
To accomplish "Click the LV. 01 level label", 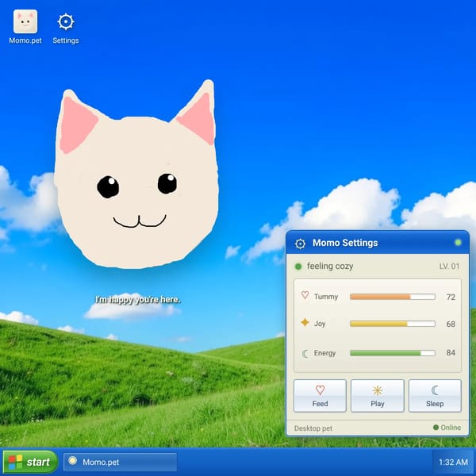I will click(449, 267).
